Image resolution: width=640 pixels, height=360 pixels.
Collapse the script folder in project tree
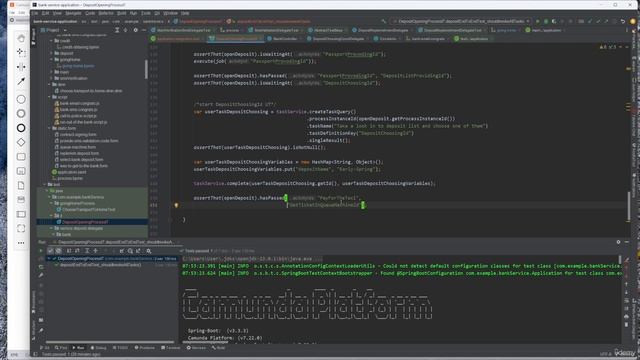pyautogui.click(x=49, y=97)
